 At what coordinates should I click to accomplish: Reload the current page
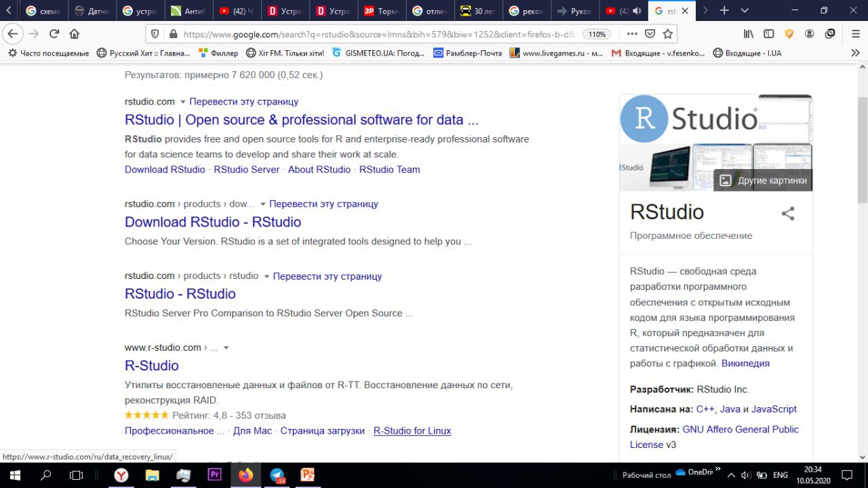tap(54, 34)
